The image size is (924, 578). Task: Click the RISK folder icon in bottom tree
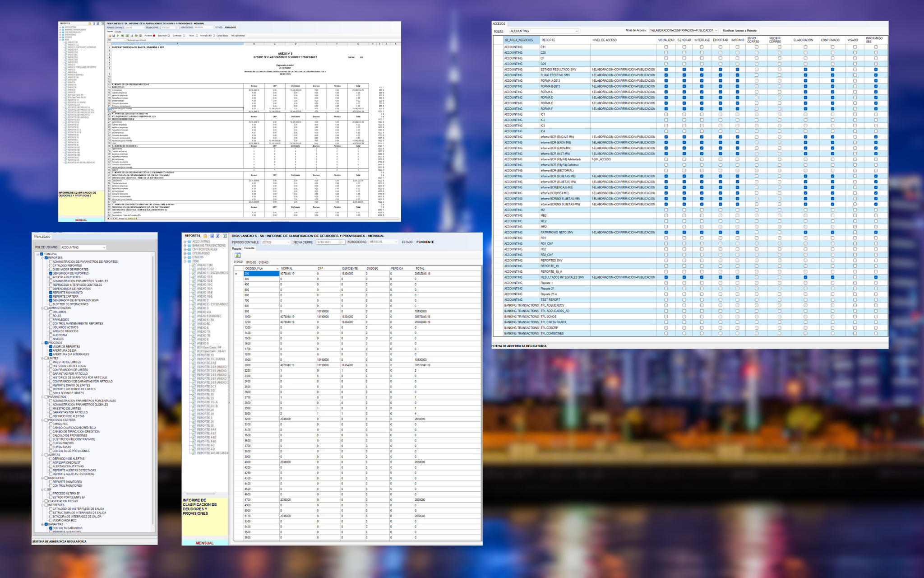(189, 261)
